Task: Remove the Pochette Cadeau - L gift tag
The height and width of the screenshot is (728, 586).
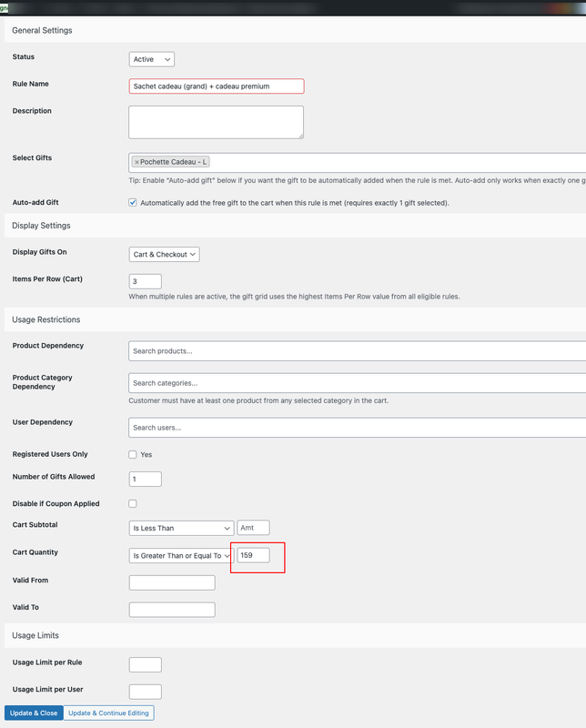Action: [x=136, y=162]
